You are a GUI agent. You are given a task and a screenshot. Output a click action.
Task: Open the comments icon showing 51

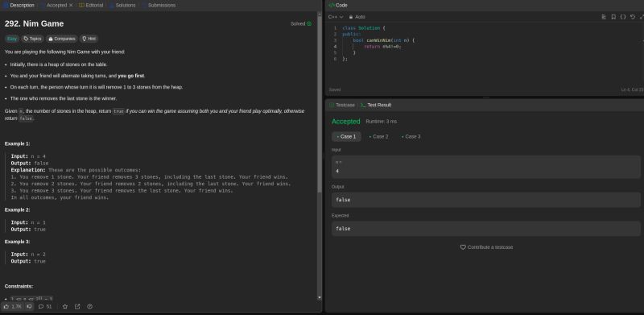[x=45, y=306]
